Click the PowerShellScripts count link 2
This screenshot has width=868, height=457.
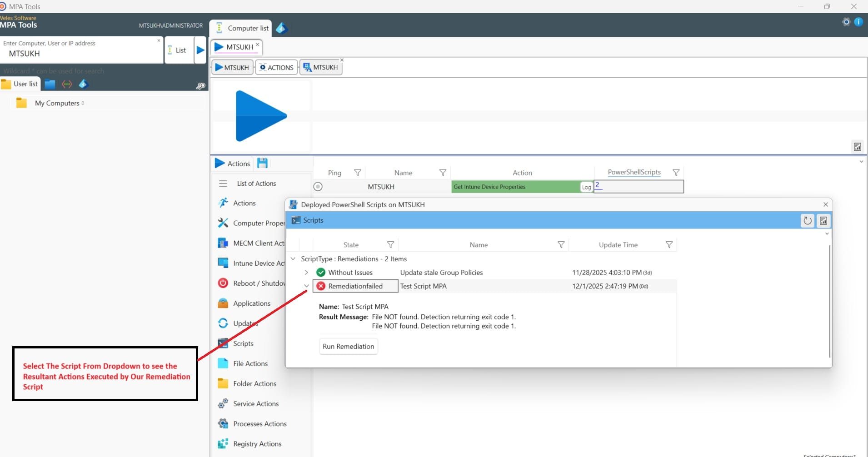click(x=598, y=185)
